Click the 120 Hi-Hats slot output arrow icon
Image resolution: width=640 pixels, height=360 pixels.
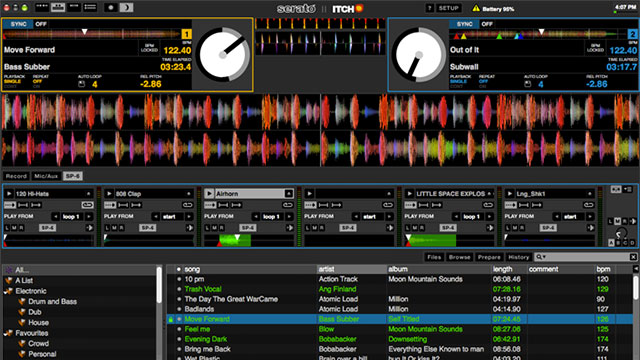click(89, 228)
